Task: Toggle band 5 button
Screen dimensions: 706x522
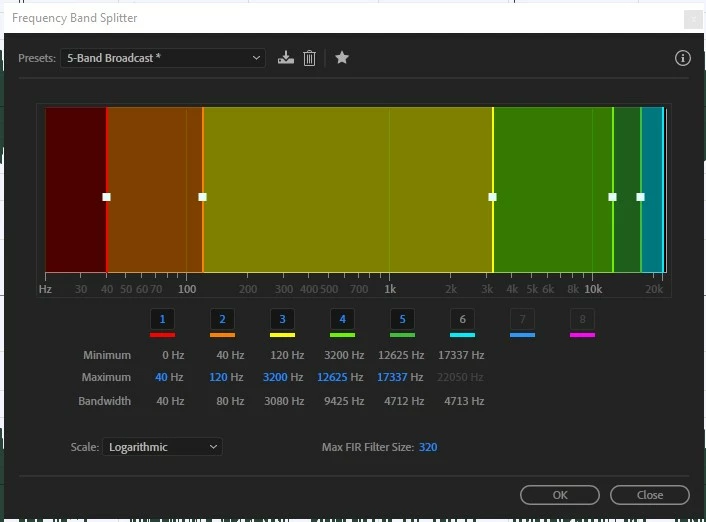Action: pyautogui.click(x=403, y=319)
